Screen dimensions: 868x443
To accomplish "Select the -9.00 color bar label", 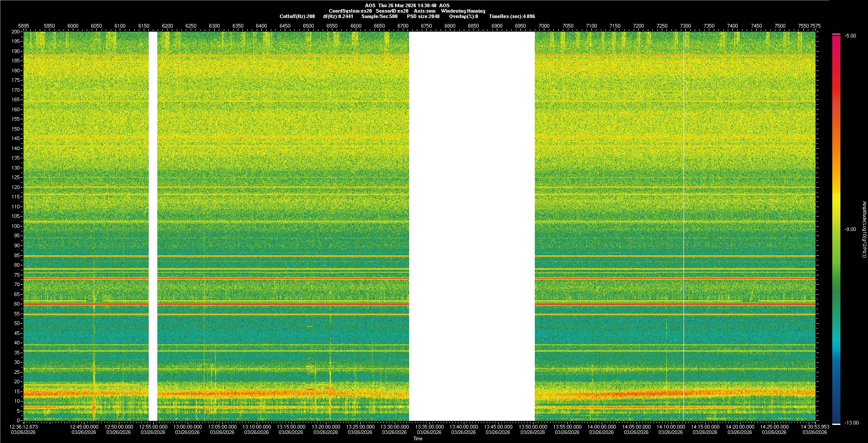I will (850, 230).
